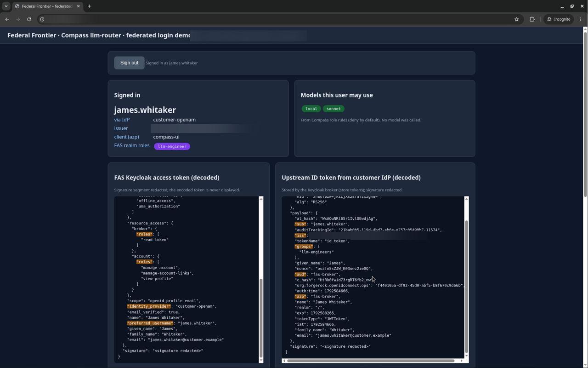Click the local model badge
This screenshot has width=588, height=368.
coord(311,109)
